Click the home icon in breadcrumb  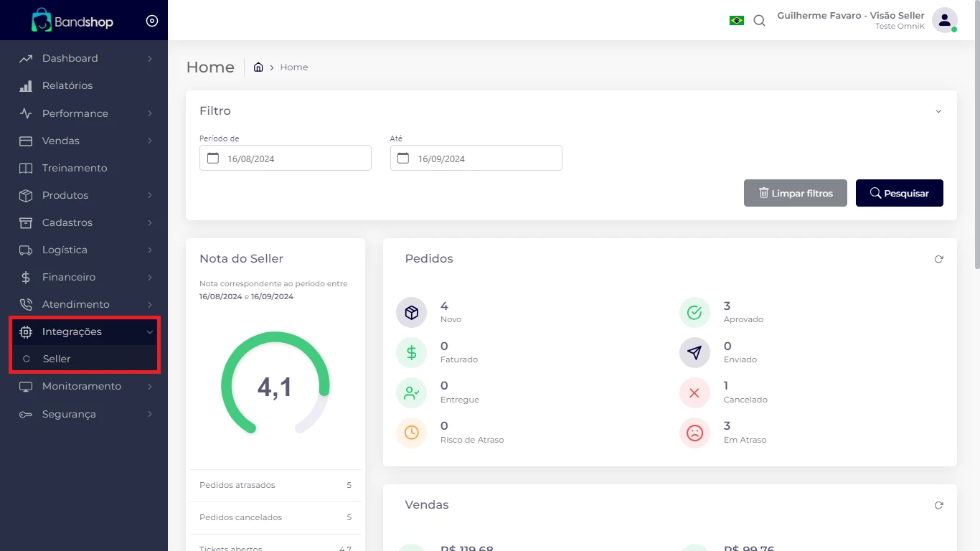point(258,67)
